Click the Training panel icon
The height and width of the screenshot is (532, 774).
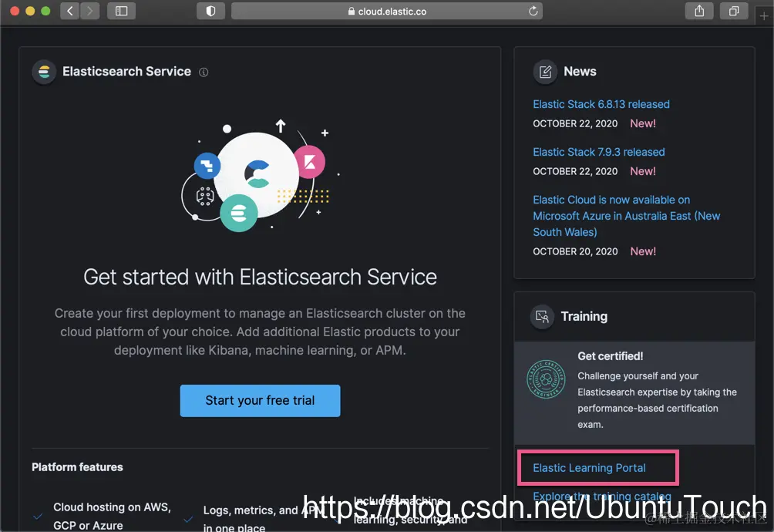(x=542, y=316)
